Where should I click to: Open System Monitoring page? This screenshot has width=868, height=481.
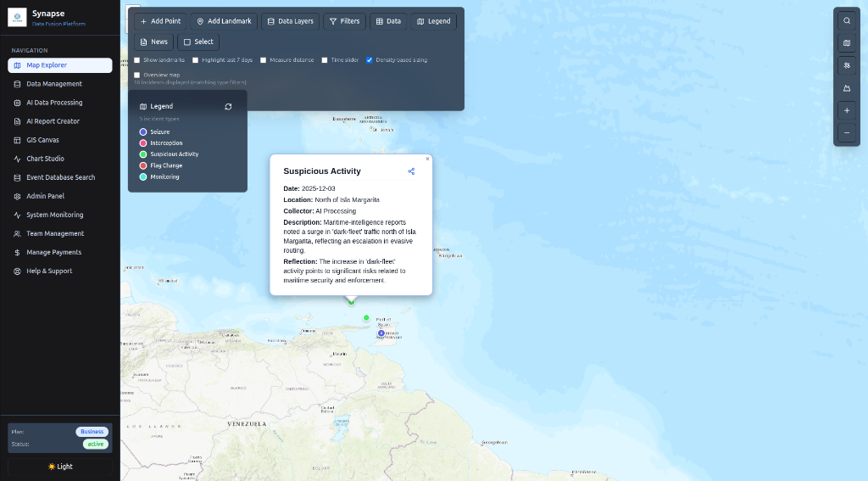[60, 215]
